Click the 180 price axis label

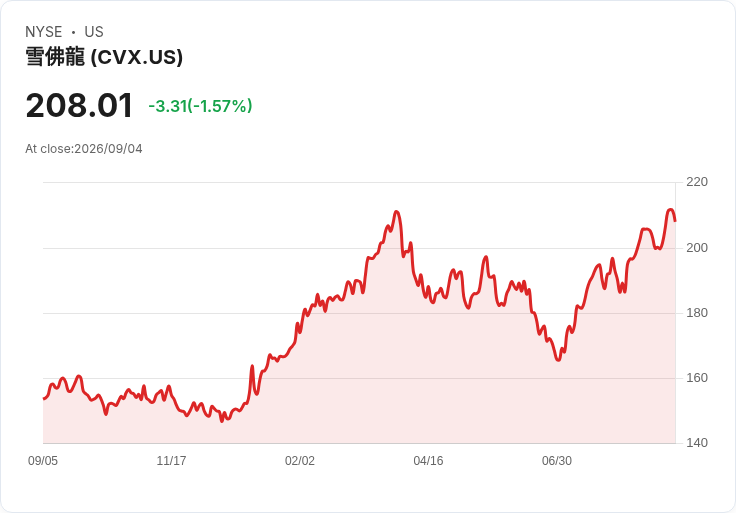coord(697,313)
